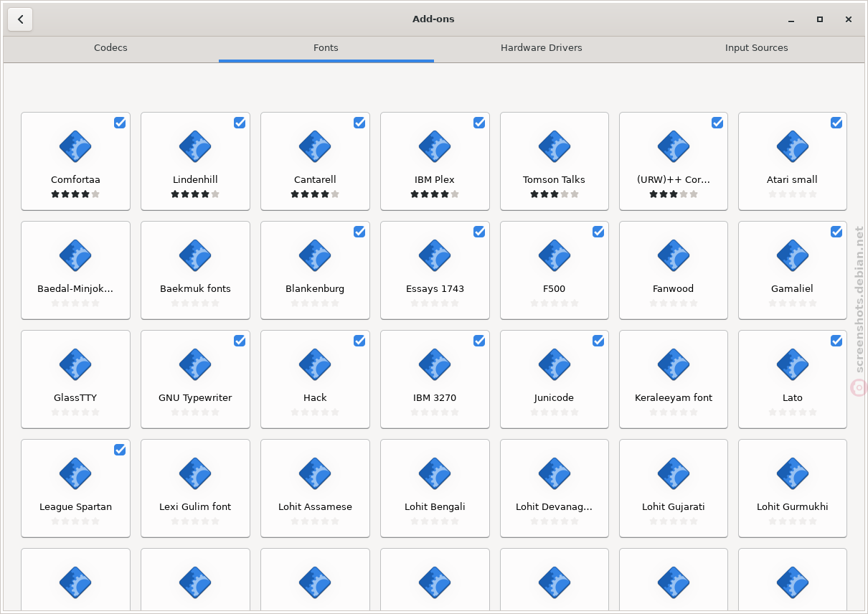
Task: Click the "Essays 1743" label
Action: click(x=435, y=289)
